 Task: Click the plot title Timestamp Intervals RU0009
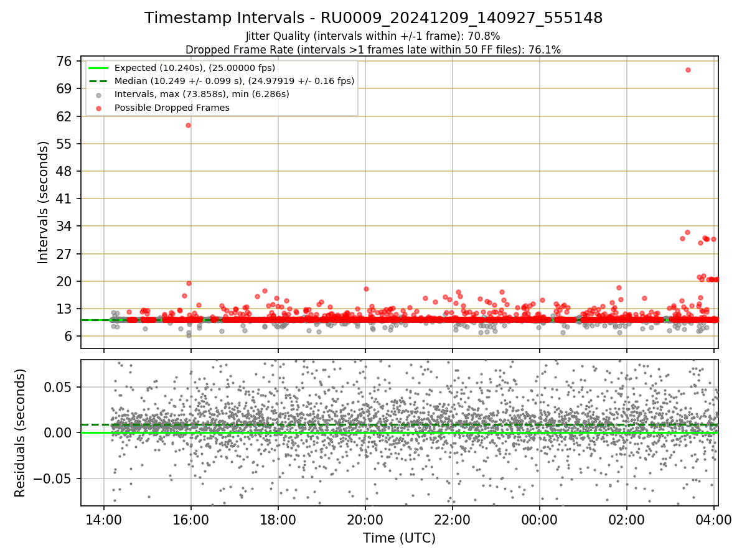[374, 18]
